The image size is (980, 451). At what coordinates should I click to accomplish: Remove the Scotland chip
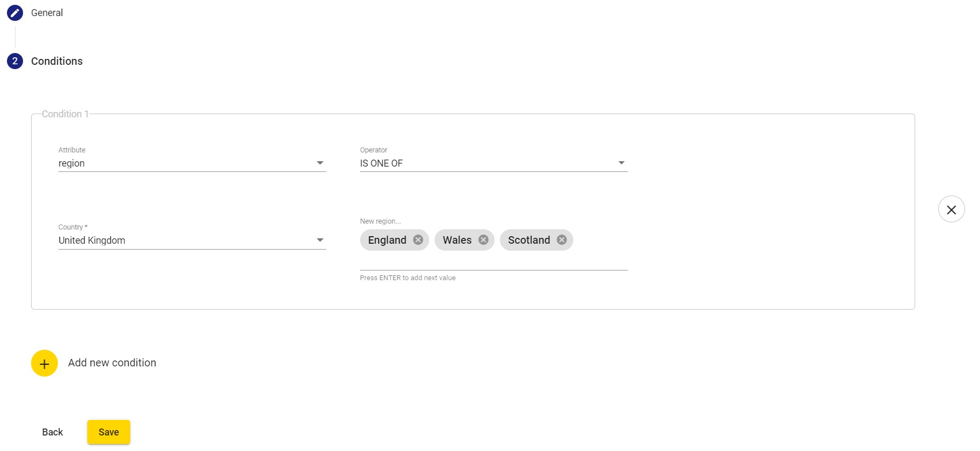pos(562,240)
